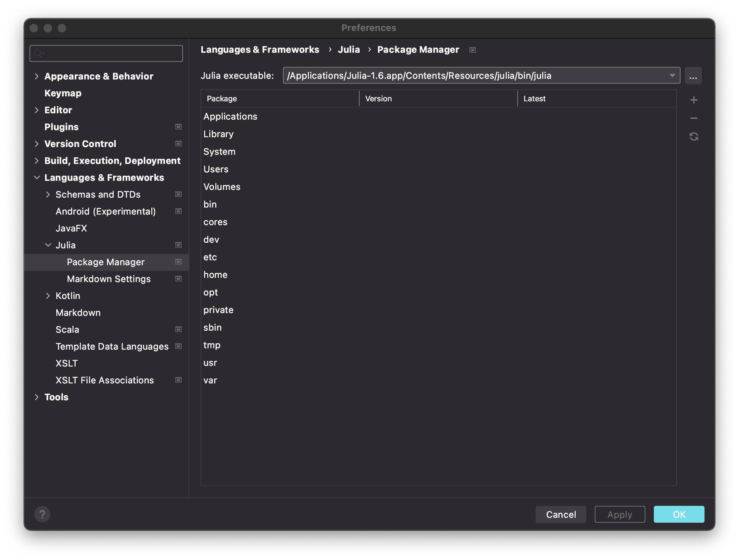Add a package with the plus icon

click(x=694, y=100)
